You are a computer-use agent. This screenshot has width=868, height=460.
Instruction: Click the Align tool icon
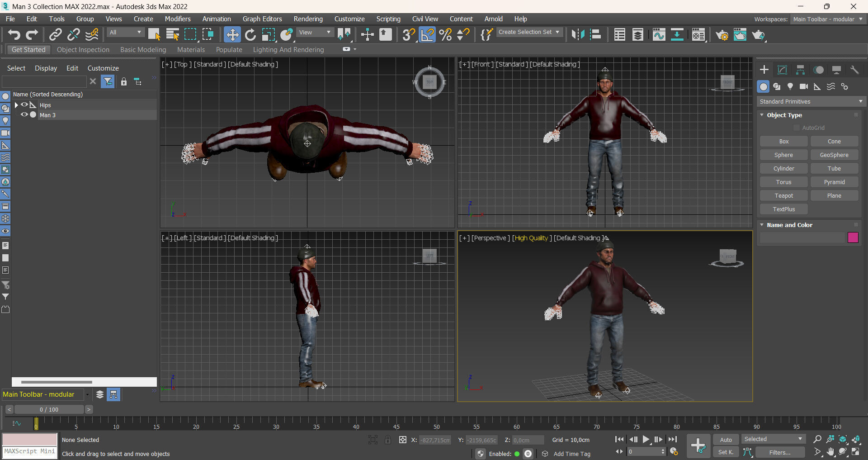pos(596,35)
